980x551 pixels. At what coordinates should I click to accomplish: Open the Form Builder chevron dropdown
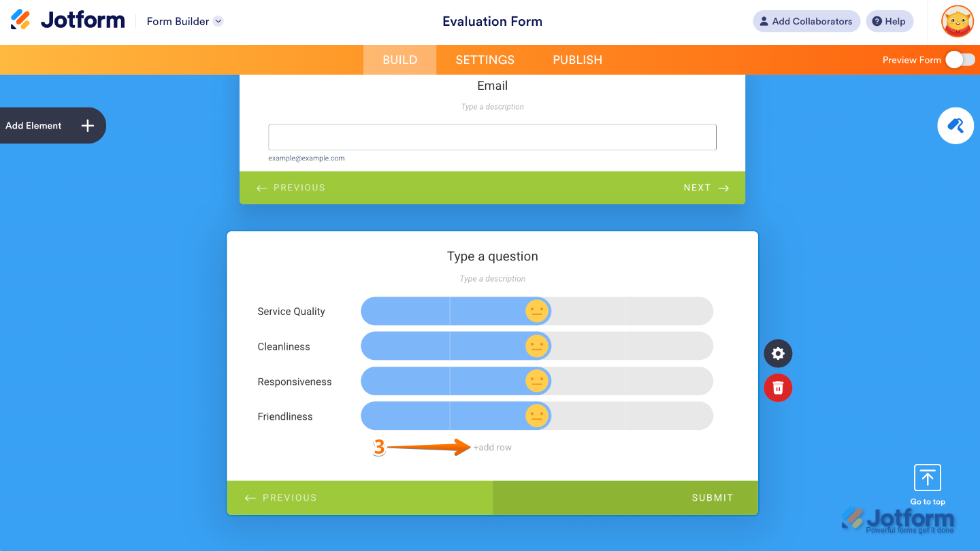[x=218, y=21]
